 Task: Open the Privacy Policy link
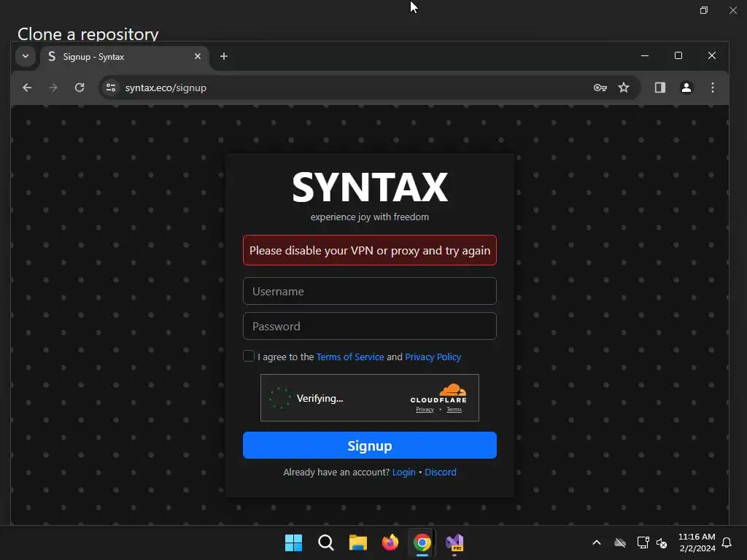[x=433, y=357]
